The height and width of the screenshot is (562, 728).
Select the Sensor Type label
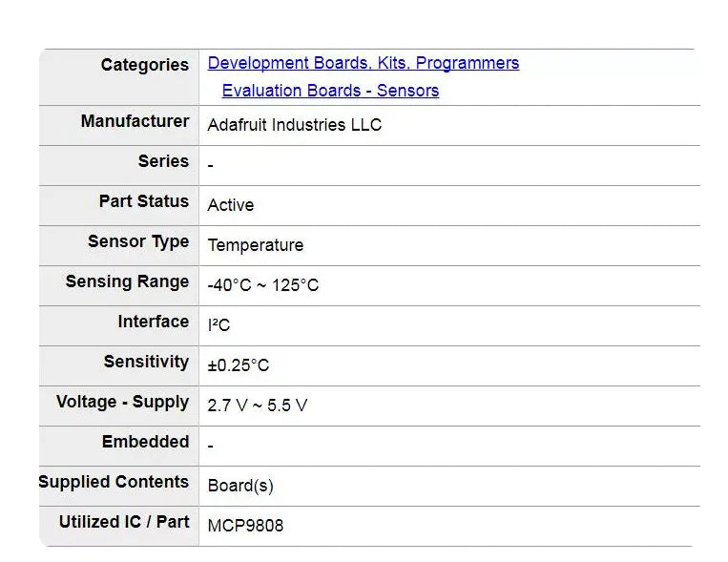138,242
